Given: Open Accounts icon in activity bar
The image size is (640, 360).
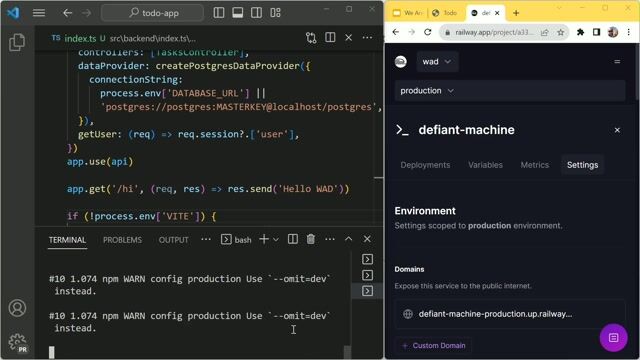Looking at the screenshot, I should tap(17, 308).
